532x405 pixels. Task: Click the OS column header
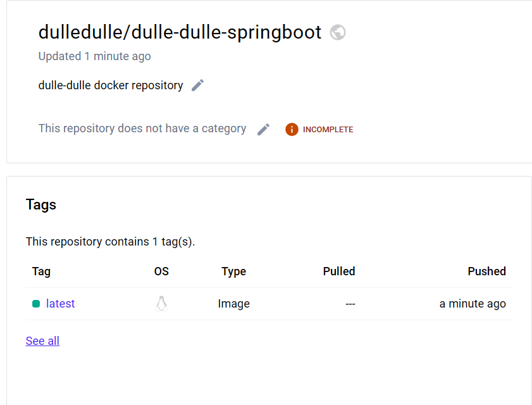click(161, 271)
